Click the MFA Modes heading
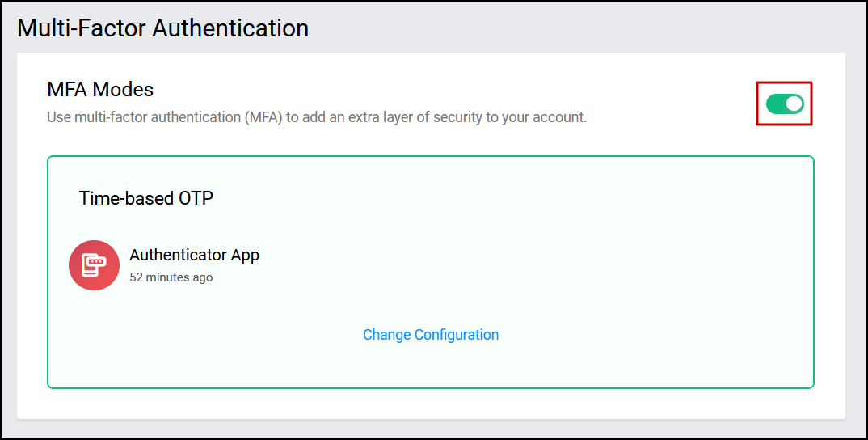 (x=100, y=89)
